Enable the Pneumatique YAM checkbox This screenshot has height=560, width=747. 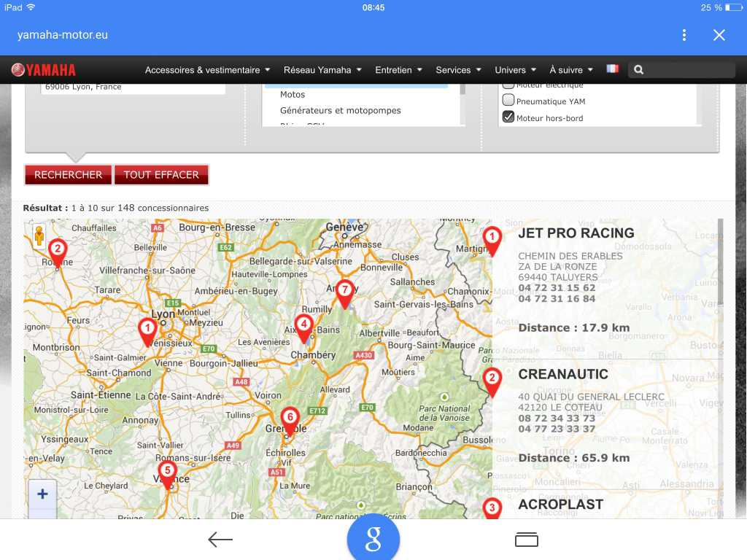coord(508,101)
